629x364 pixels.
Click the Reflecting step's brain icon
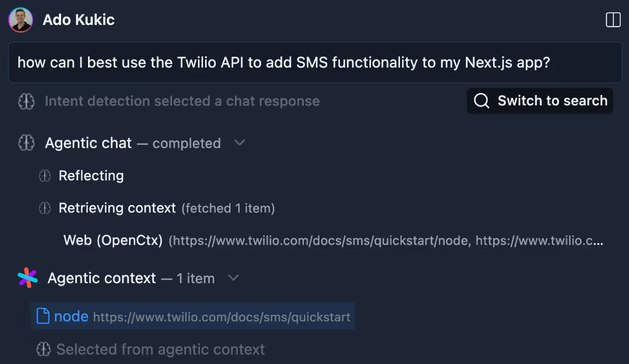[45, 175]
